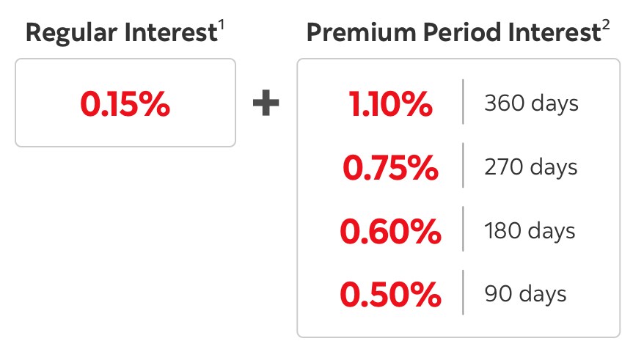Screen dimensions: 644x352
Task: Select the 0.75% premium rate
Action: click(390, 169)
